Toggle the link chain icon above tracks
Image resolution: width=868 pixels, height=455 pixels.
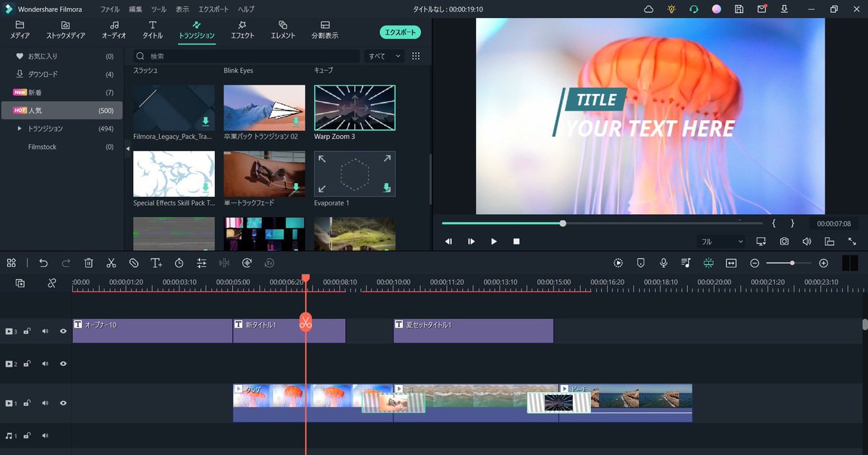click(x=52, y=283)
